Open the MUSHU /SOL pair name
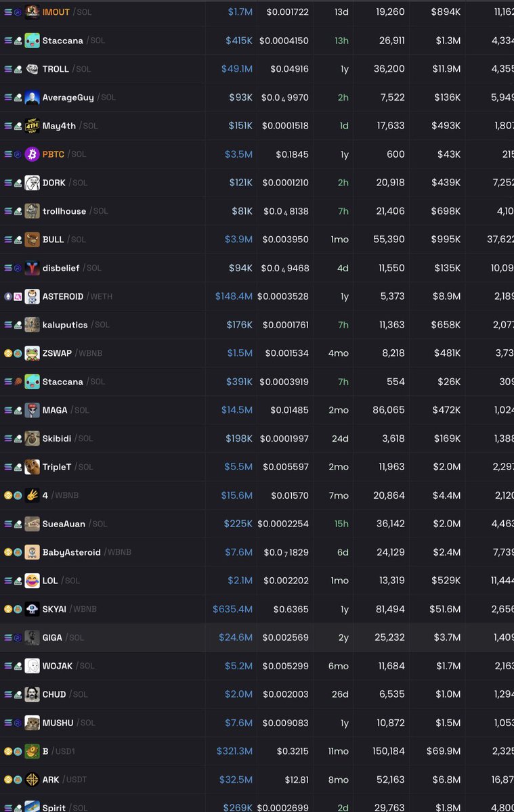 (69, 723)
